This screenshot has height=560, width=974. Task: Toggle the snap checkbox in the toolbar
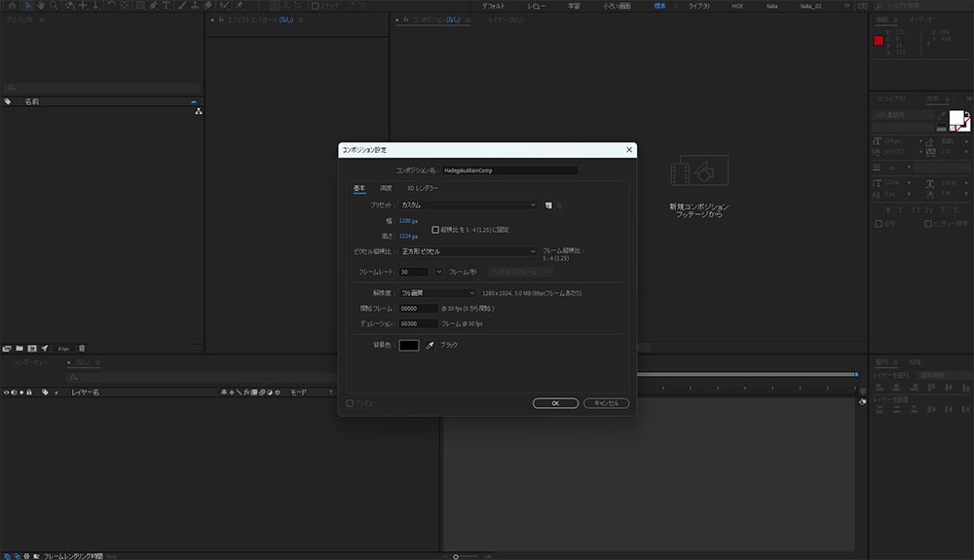(315, 6)
